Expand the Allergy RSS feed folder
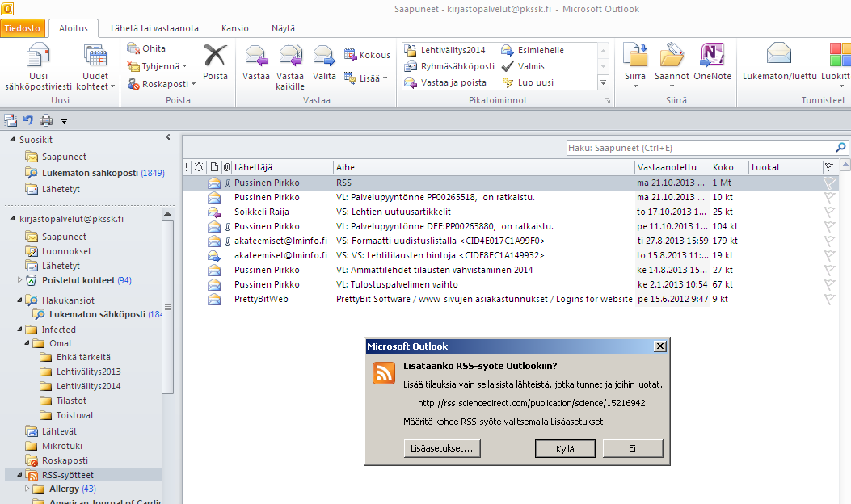The height and width of the screenshot is (504, 851). pos(27,489)
